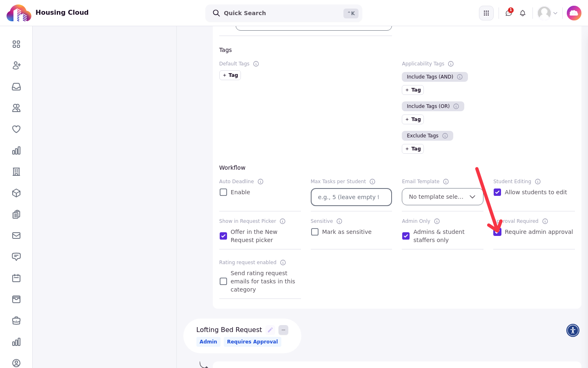Click the add user sidebar icon
588x368 pixels.
pyautogui.click(x=16, y=65)
